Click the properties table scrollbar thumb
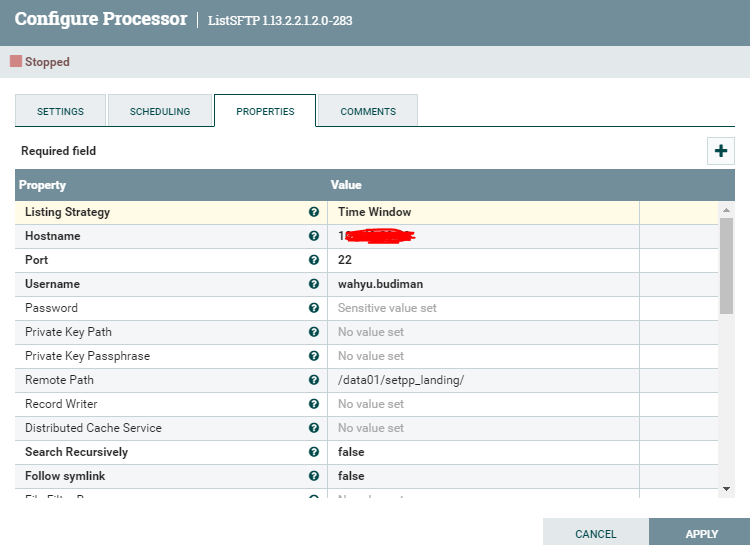The width and height of the screenshot is (750, 545). 726,266
